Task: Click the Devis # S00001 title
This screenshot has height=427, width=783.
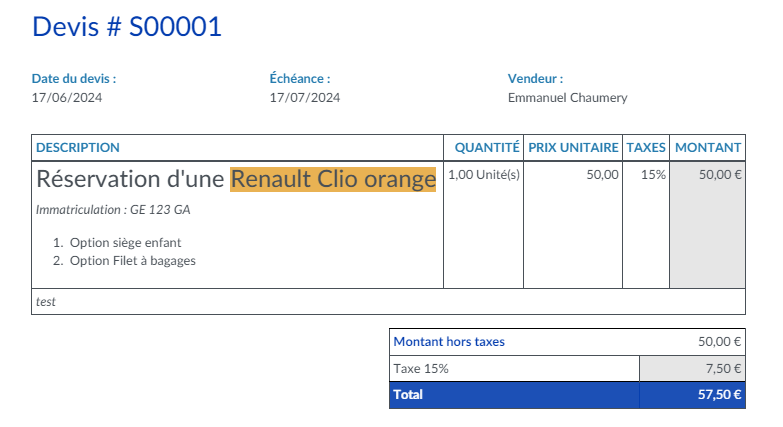Action: [x=127, y=27]
